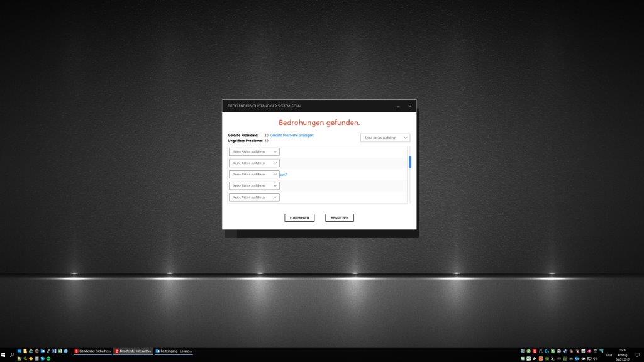
Task: Close the Bitdefender system scan window
Action: pos(409,106)
